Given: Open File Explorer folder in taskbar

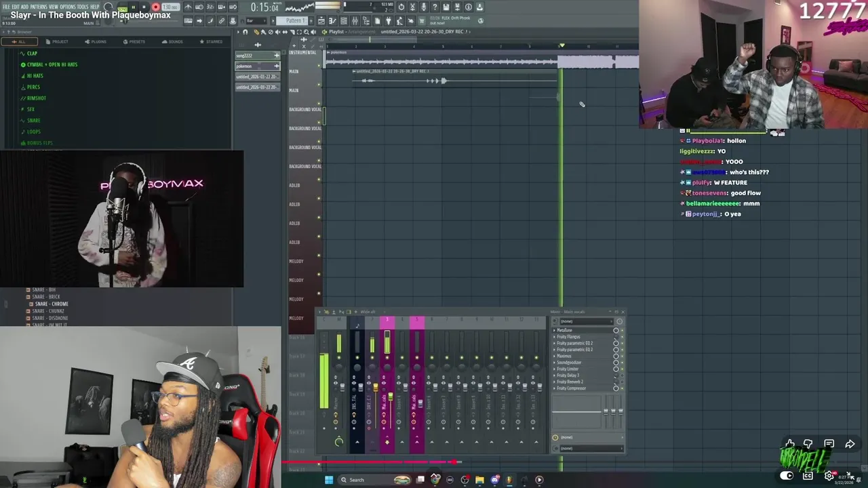Looking at the screenshot, I should click(479, 480).
